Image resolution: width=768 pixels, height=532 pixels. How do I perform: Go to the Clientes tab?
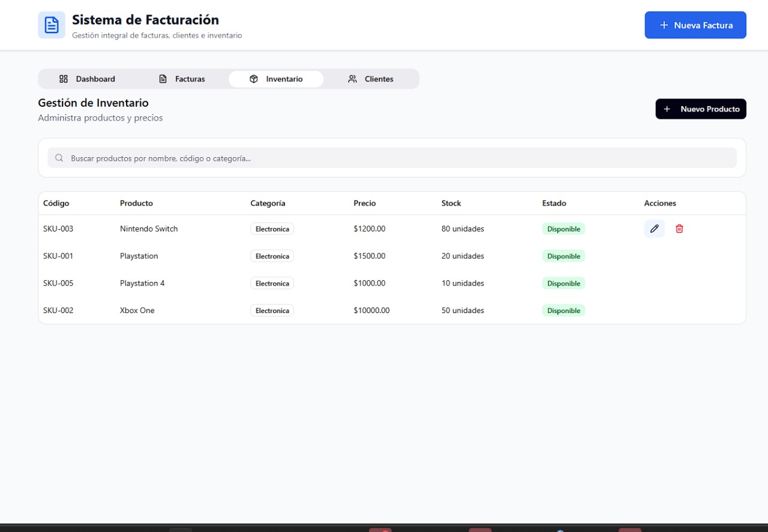click(371, 79)
